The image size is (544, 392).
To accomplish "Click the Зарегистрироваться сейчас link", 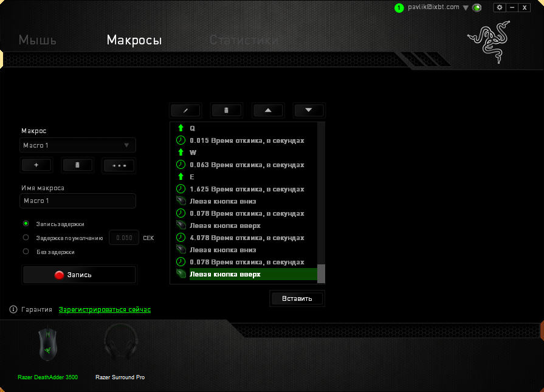I will pos(105,310).
